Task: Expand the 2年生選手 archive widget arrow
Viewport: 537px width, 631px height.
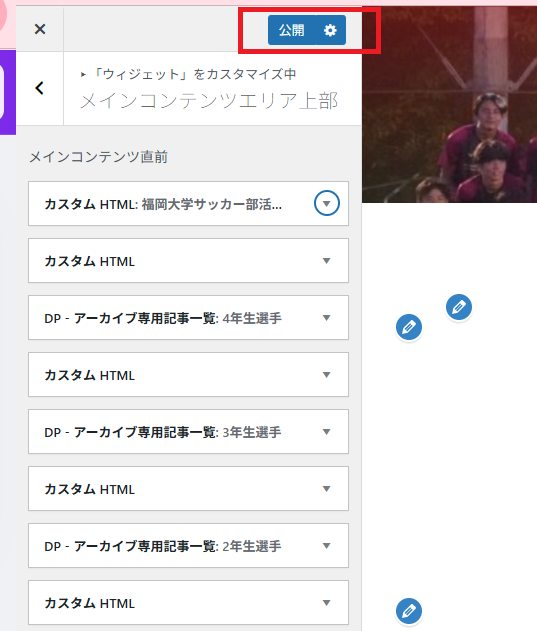Action: [326, 546]
